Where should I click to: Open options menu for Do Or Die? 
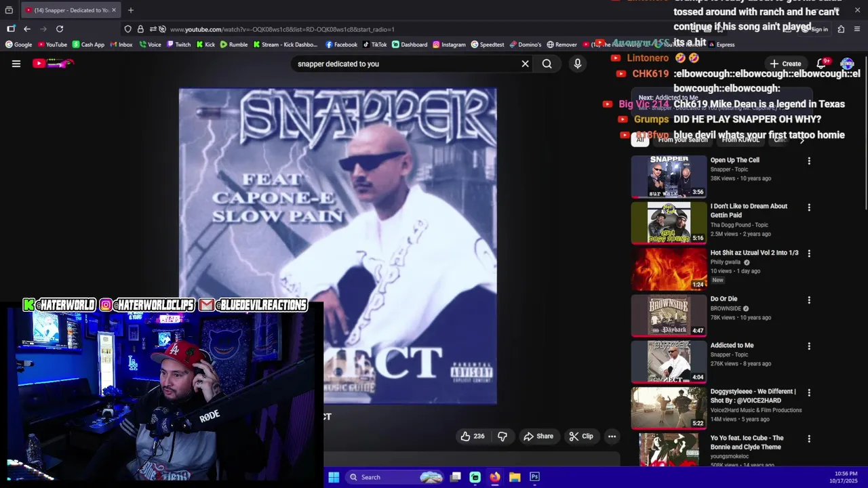coord(808,300)
